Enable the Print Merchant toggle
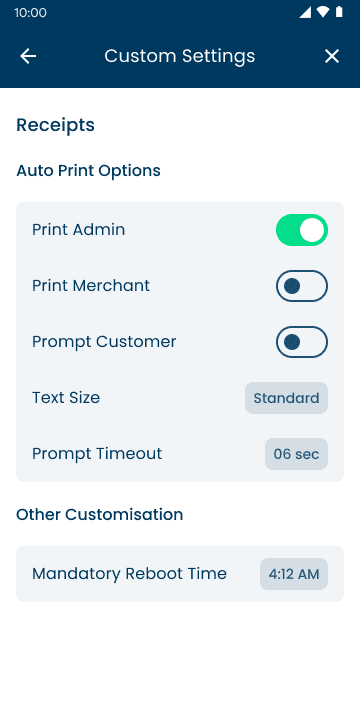 click(x=302, y=286)
